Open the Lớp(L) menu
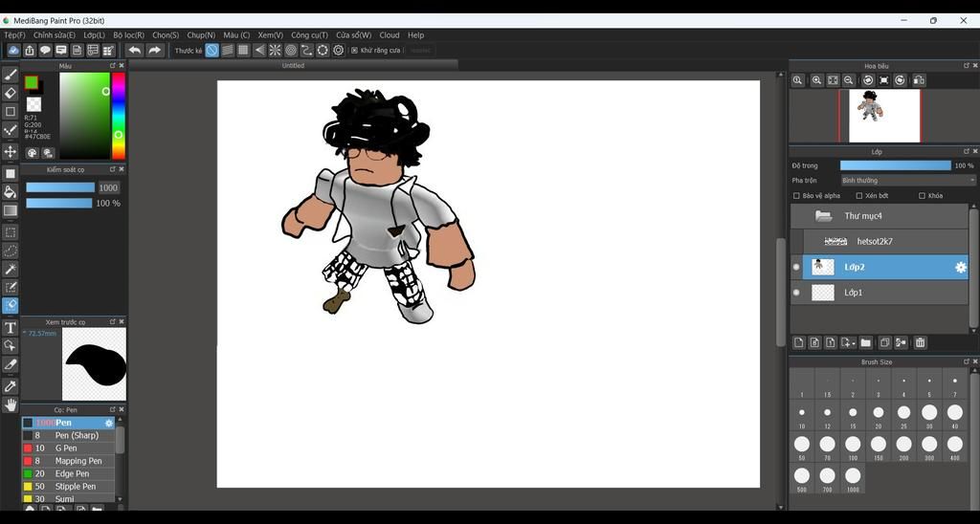Screen dimensions: 980x524 tap(95, 35)
